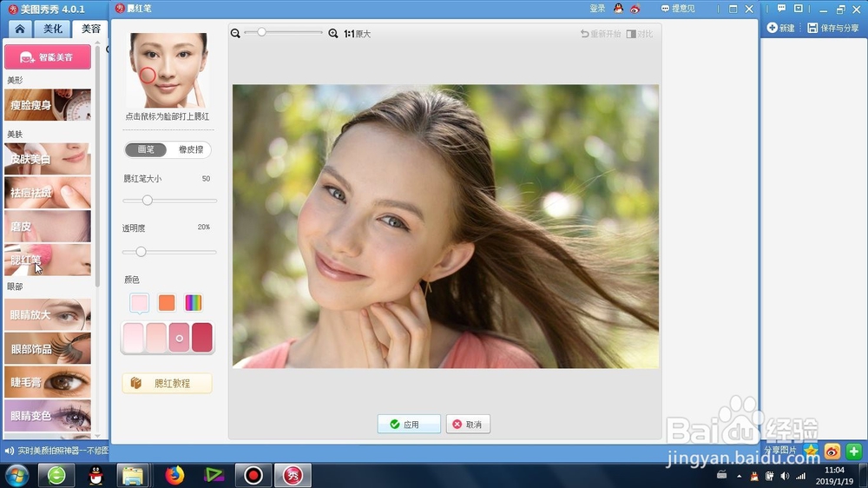The height and width of the screenshot is (488, 868).
Task: Open the 新建 new file icon
Action: tap(773, 28)
